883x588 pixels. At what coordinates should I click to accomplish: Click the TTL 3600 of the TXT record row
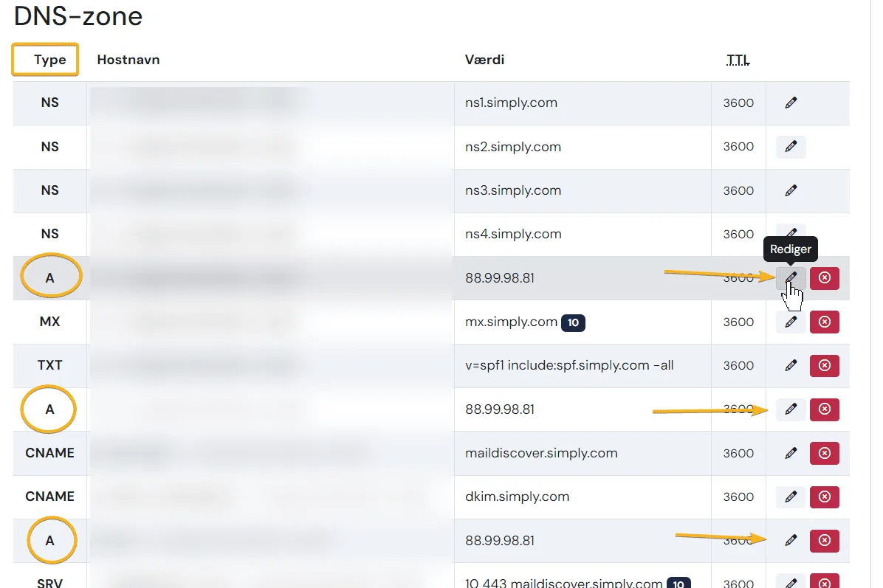(738, 366)
